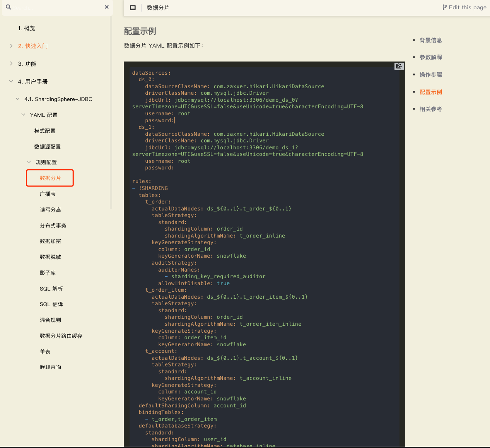The width and height of the screenshot is (490, 448).
Task: Toggle sidebar with the list icon
Action: click(x=133, y=8)
